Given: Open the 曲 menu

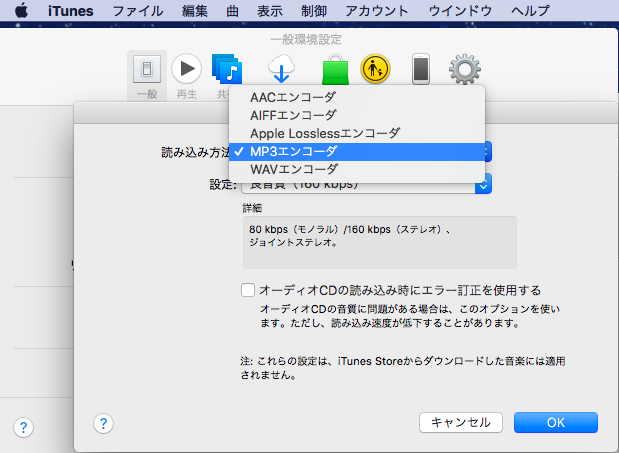Looking at the screenshot, I should click(232, 11).
